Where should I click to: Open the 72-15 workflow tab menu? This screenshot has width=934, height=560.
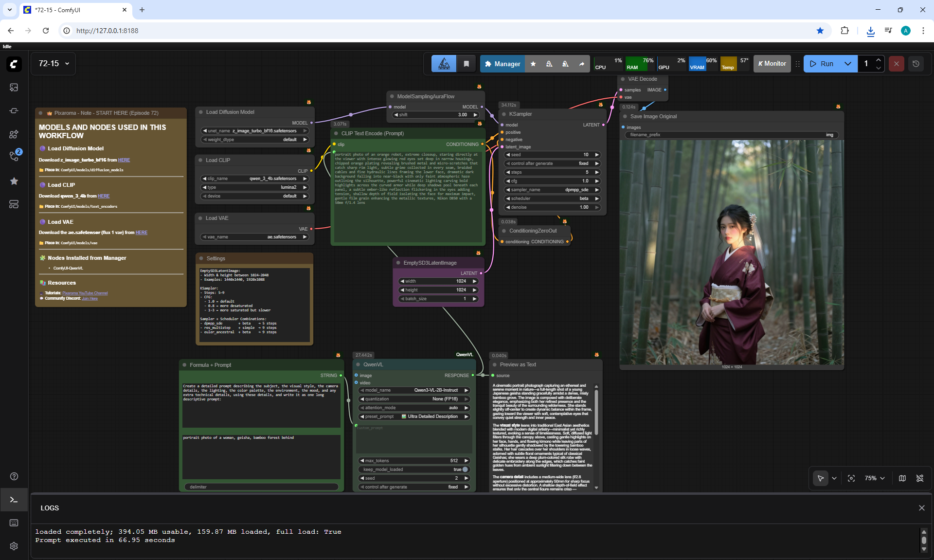[x=54, y=64]
